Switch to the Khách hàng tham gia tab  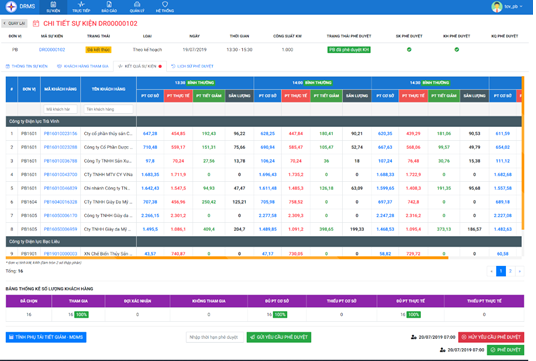83,66
